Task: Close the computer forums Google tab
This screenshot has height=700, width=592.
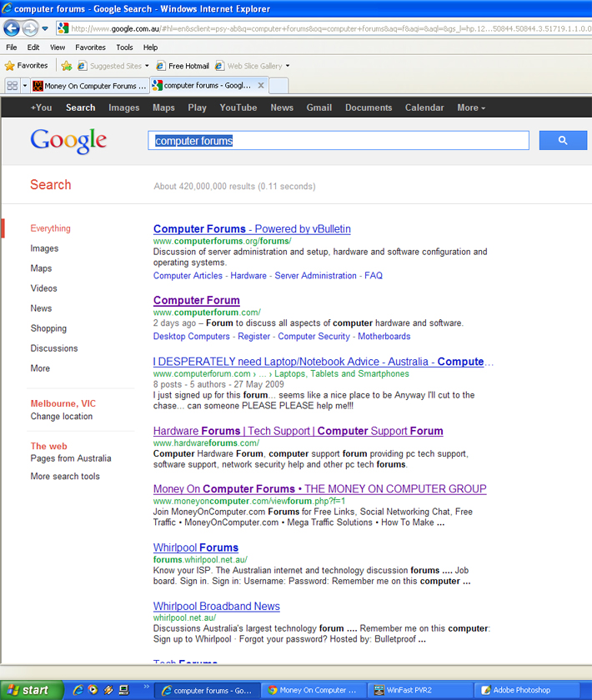Action: [261, 85]
